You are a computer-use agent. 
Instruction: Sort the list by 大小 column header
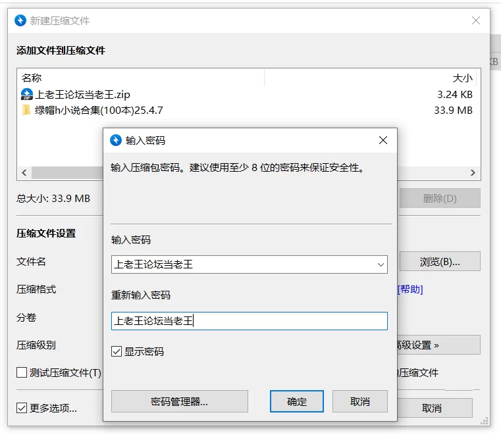pos(462,78)
